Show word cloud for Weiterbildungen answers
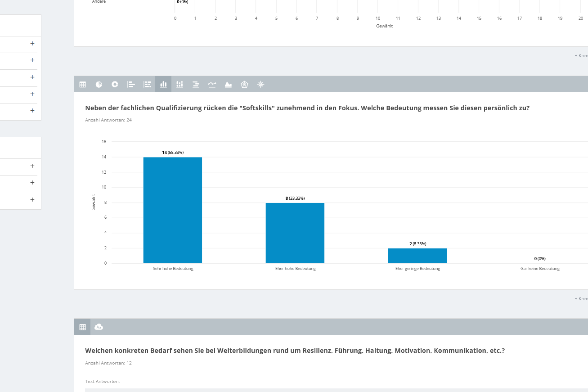This screenshot has width=588, height=392. [x=99, y=327]
